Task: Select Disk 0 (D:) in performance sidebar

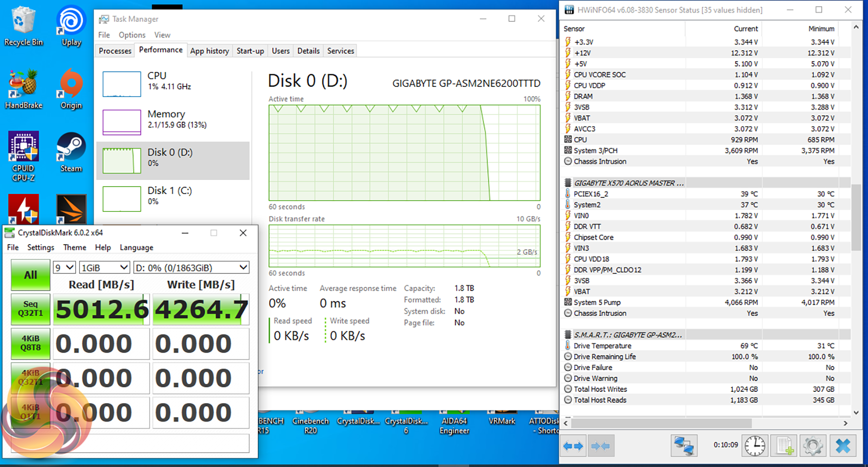Action: tap(173, 160)
